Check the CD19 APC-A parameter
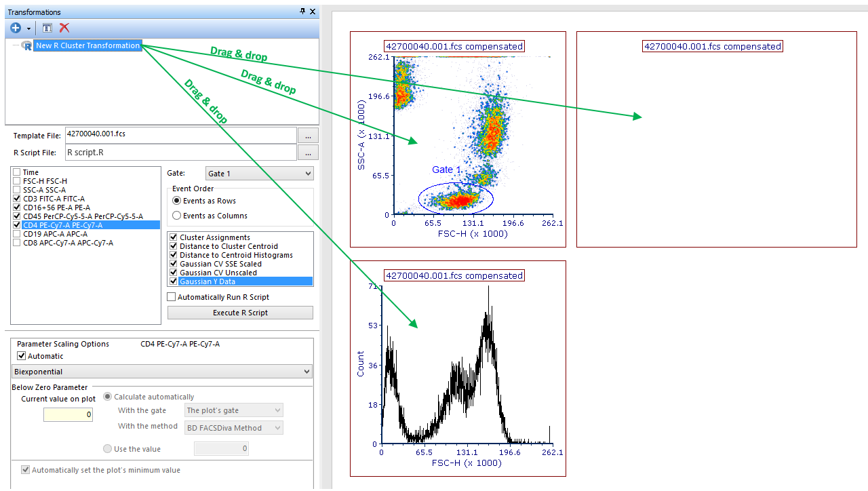 tap(17, 234)
